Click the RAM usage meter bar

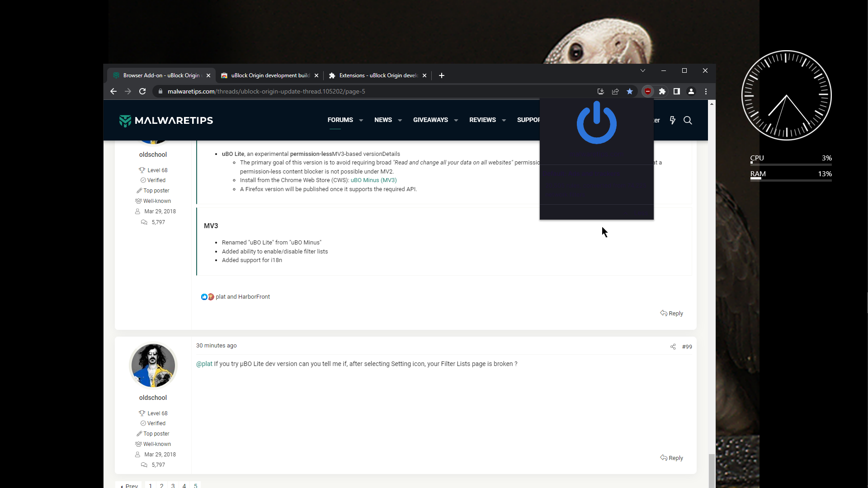[x=791, y=179]
